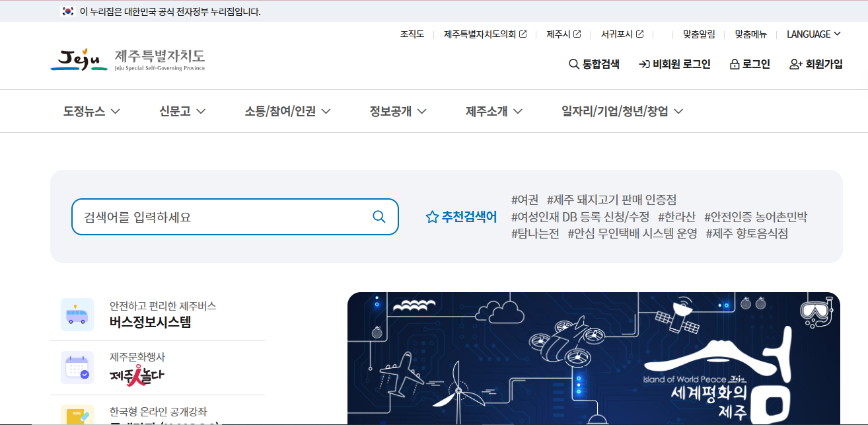868x425 pixels.
Task: Click the lock icon beside 로그인
Action: pyautogui.click(x=734, y=64)
